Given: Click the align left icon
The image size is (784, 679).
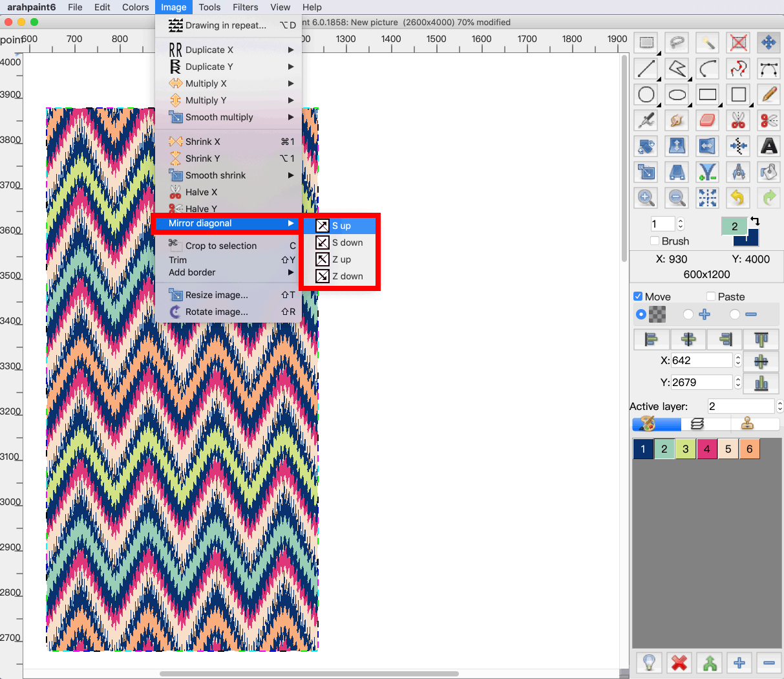Looking at the screenshot, I should (x=651, y=339).
